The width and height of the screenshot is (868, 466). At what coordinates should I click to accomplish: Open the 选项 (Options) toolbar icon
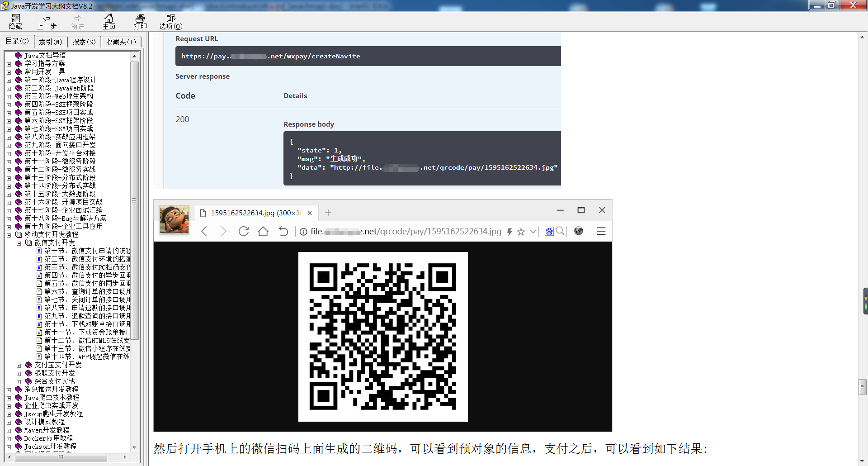pyautogui.click(x=171, y=22)
